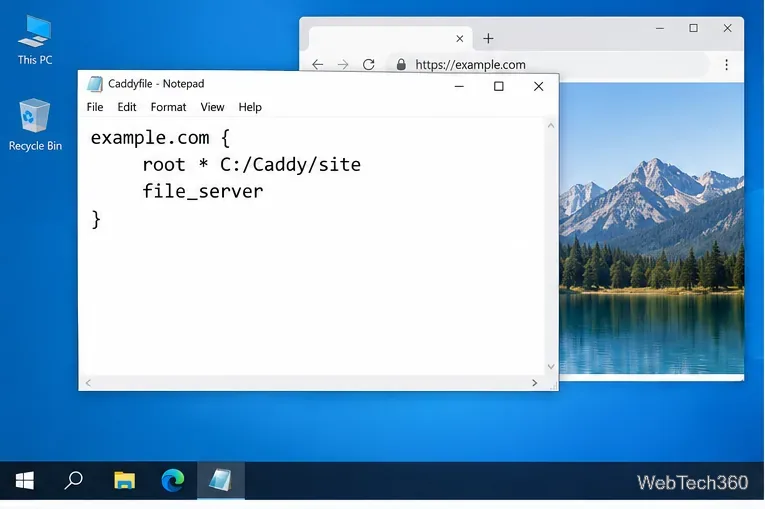This screenshot has height=509, width=765.
Task: Launch Microsoft Edge from taskbar
Action: coord(173,480)
